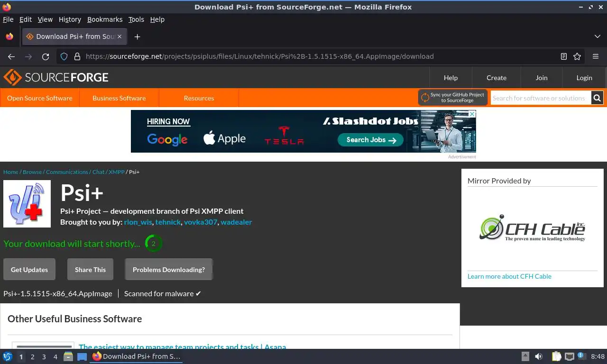Open the easiest way to manage Asana link

[183, 346]
